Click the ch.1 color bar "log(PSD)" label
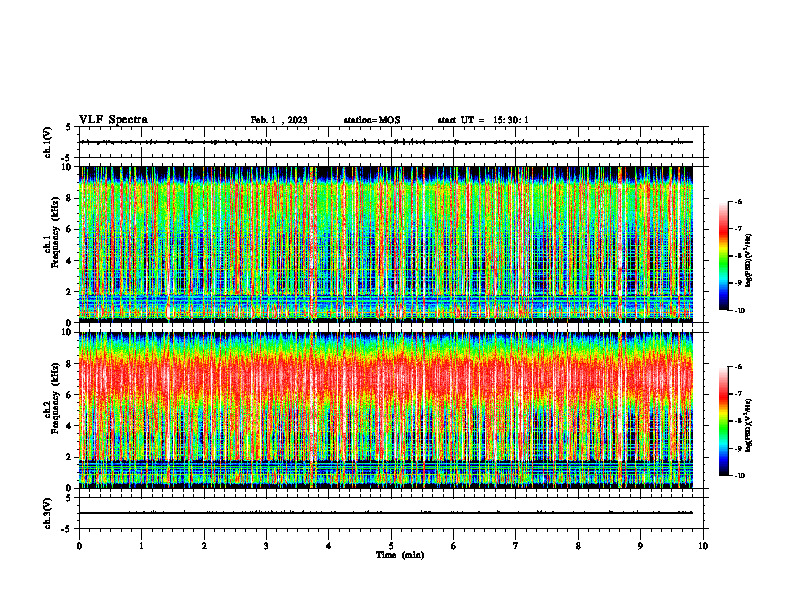This screenshot has height=612, width=792. [750, 261]
